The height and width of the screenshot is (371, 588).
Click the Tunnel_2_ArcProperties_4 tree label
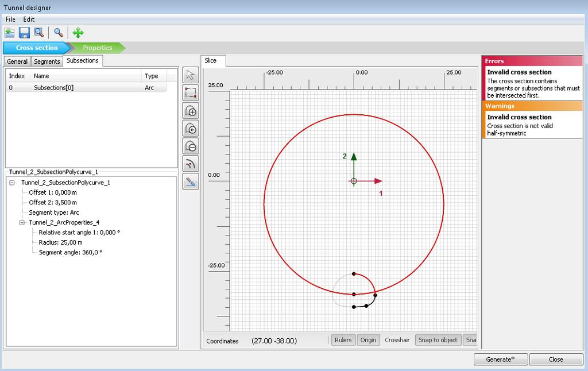coord(64,222)
